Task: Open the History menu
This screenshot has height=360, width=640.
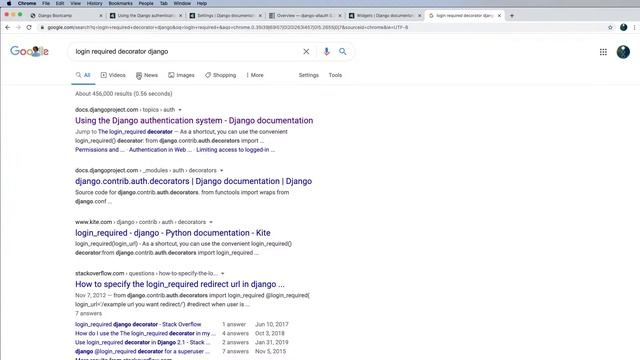Action: click(94, 3)
